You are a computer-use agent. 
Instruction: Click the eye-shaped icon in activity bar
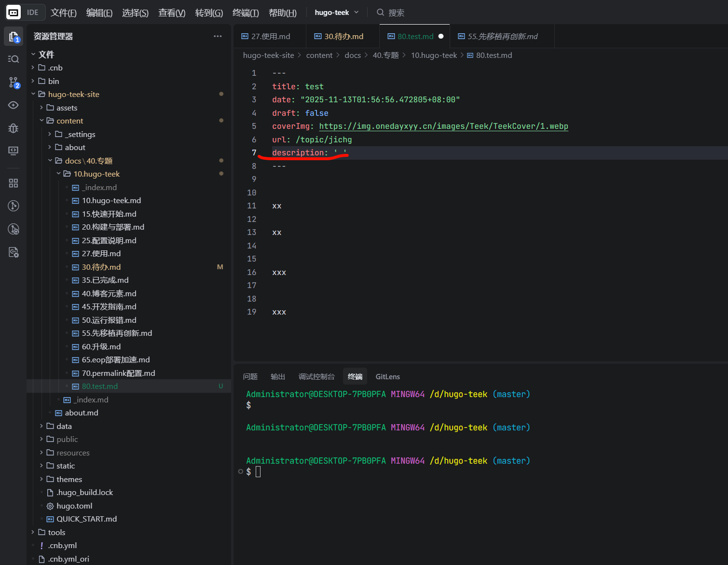tap(14, 105)
